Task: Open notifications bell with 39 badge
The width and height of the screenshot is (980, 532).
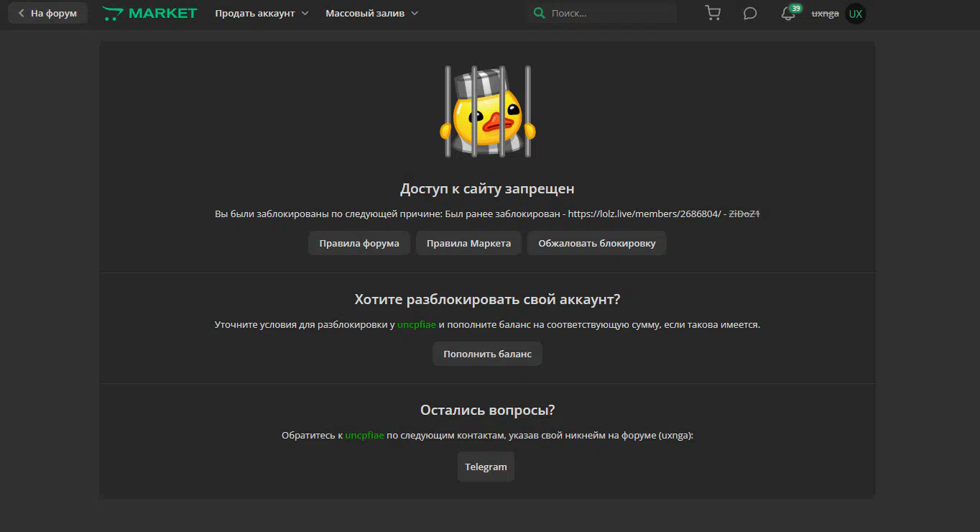Action: 789,13
